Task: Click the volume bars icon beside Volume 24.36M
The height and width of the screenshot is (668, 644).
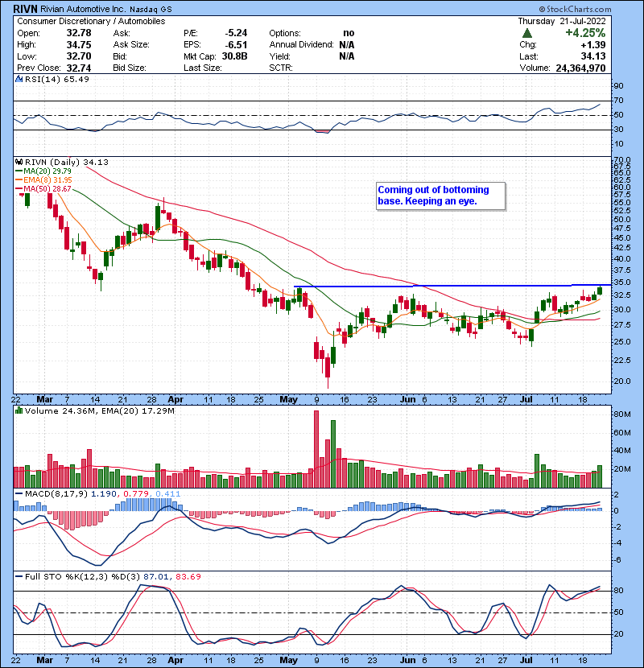Action: [19, 410]
